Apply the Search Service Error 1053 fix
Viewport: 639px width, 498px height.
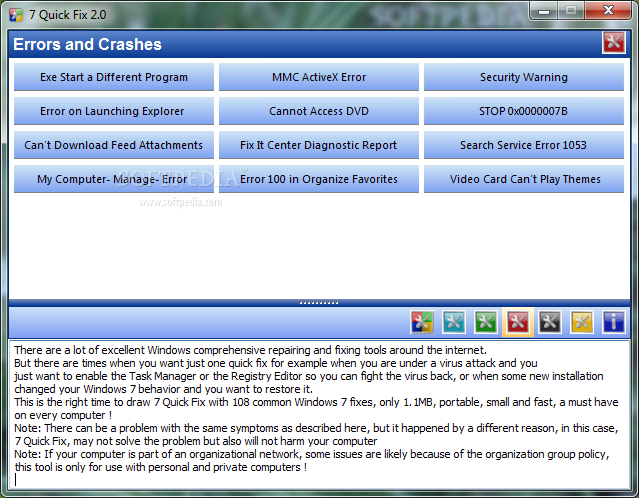524,145
